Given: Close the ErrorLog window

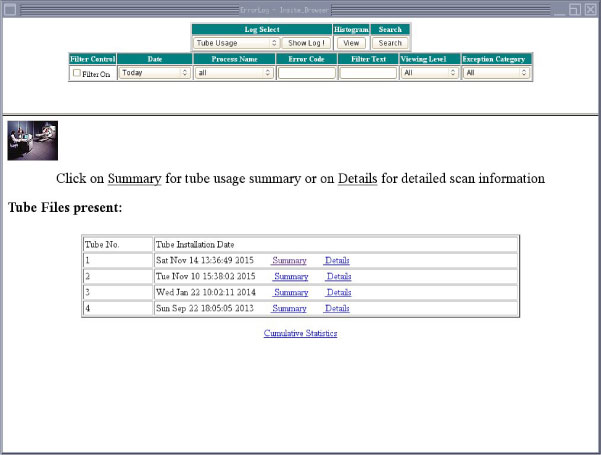Looking at the screenshot, I should [591, 8].
